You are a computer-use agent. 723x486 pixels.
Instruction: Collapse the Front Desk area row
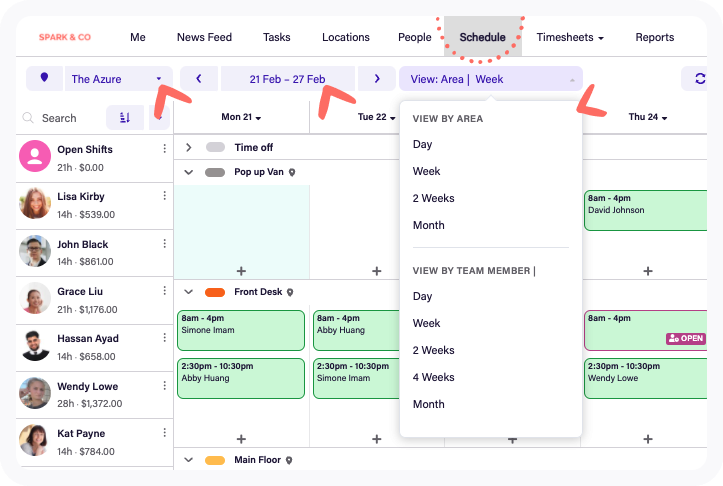(188, 292)
